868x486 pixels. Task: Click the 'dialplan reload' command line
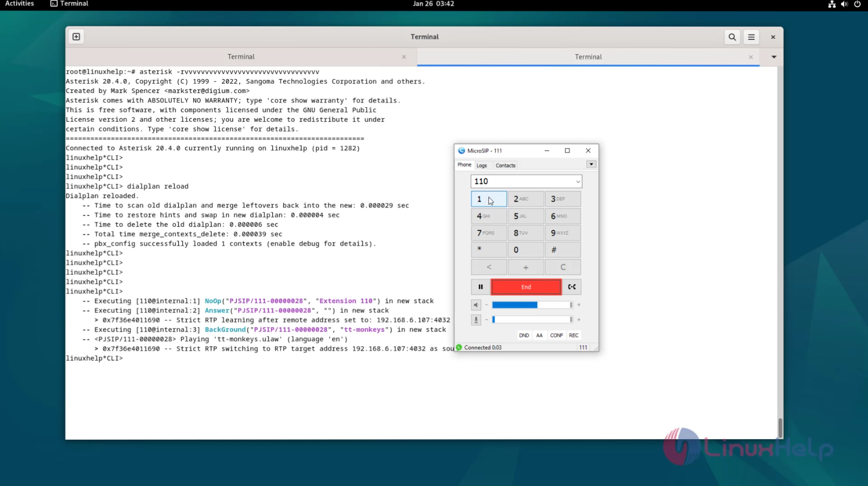127,187
